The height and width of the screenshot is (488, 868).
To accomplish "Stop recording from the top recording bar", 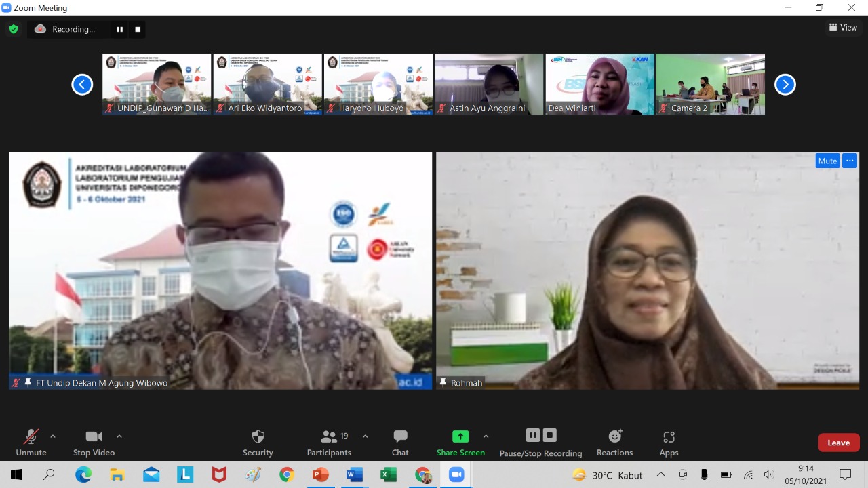I will 138,29.
